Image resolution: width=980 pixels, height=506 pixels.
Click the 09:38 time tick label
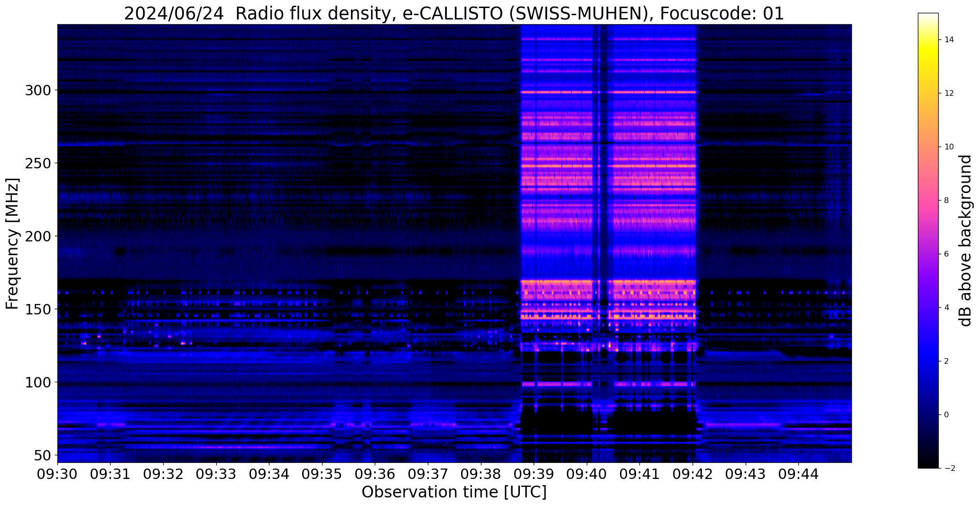point(481,474)
